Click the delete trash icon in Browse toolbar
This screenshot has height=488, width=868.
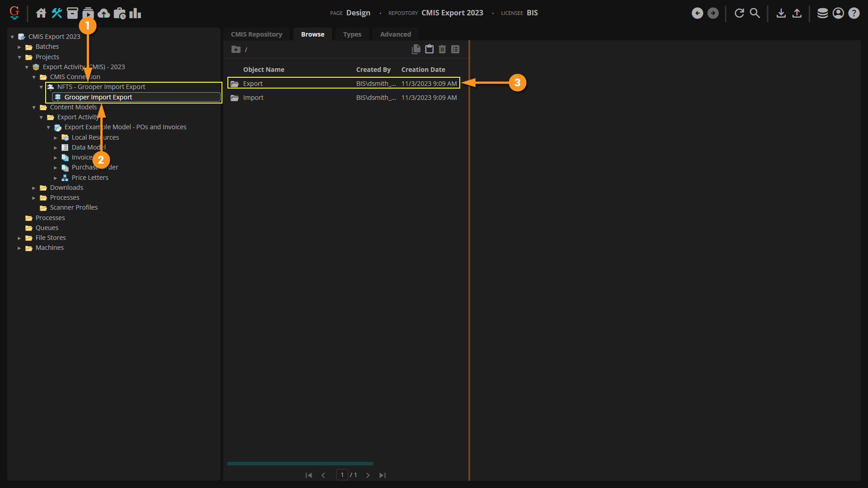pyautogui.click(x=442, y=49)
